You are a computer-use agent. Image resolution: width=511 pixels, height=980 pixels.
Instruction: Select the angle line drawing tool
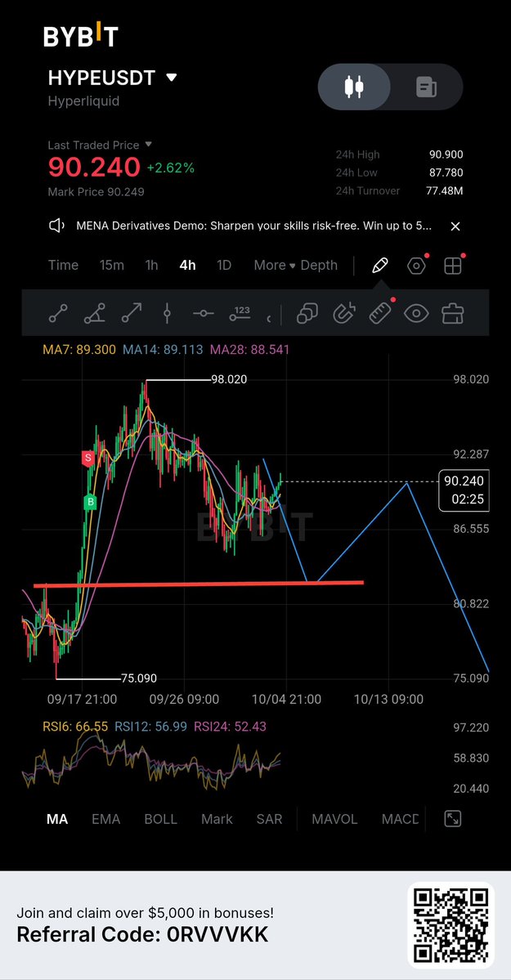[x=95, y=313]
